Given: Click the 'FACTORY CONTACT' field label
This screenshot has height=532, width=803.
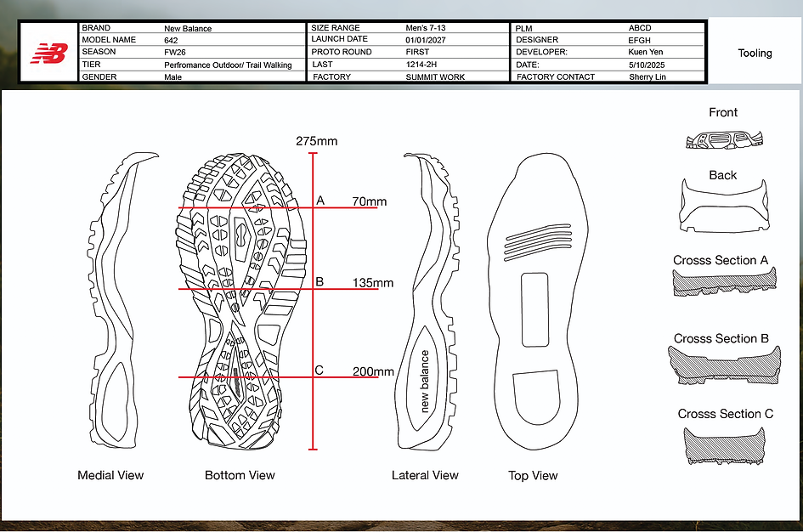Looking at the screenshot, I should (x=556, y=77).
